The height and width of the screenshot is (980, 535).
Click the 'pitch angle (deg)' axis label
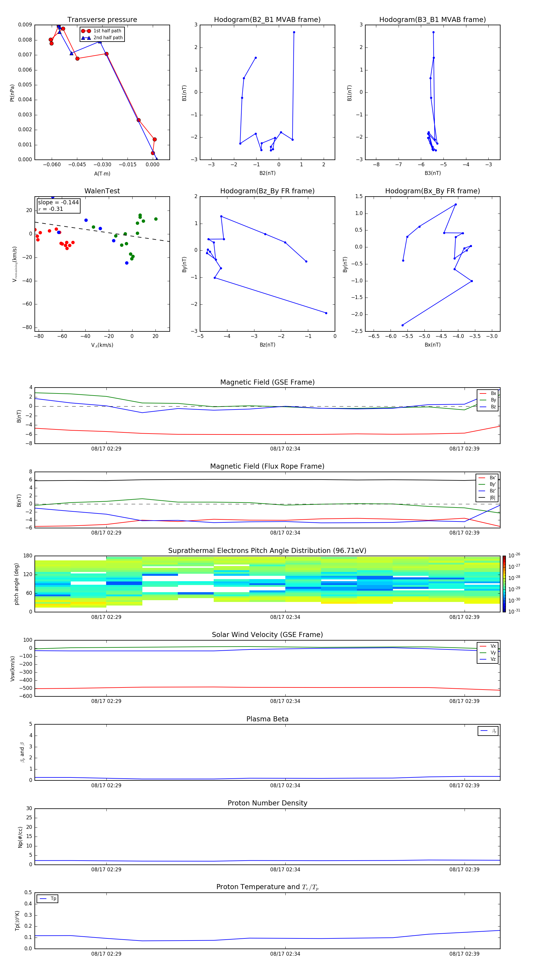pos(16,584)
